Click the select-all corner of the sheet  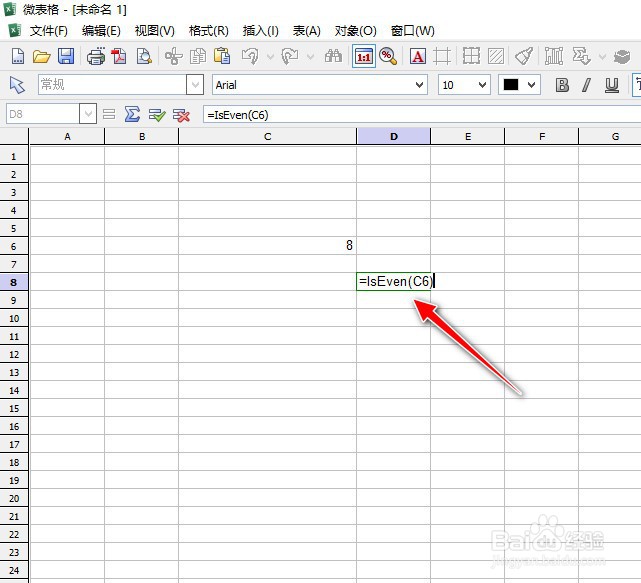[14, 136]
